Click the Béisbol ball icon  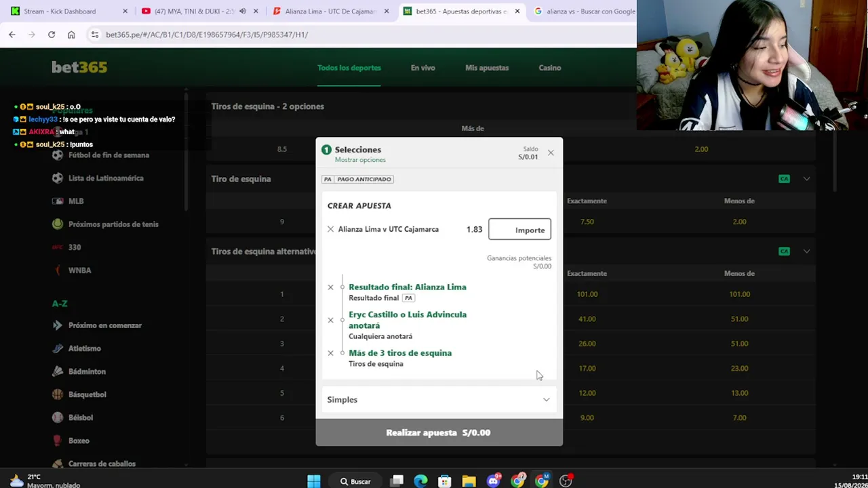pyautogui.click(x=58, y=418)
